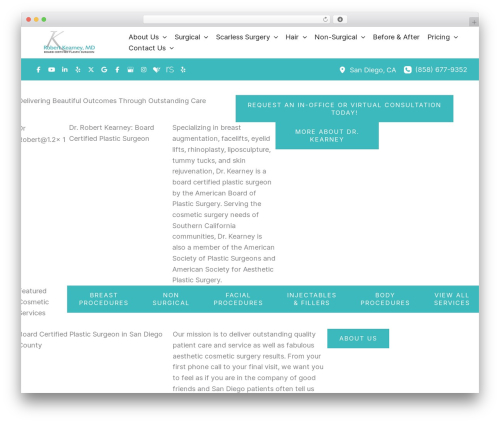
Task: Select the Body Procedures button
Action: coord(385,299)
